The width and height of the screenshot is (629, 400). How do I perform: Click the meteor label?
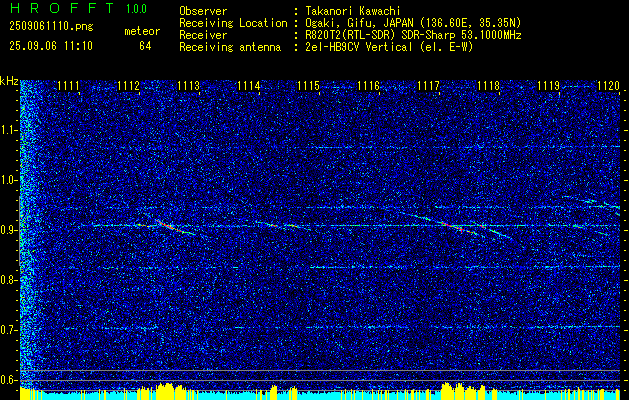click(x=142, y=31)
